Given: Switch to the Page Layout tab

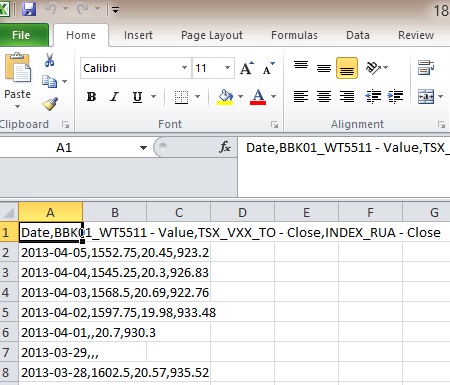Looking at the screenshot, I should tap(212, 35).
